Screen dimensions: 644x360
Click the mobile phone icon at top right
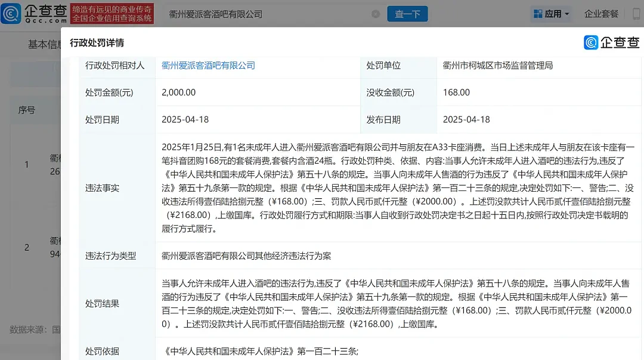(636, 14)
